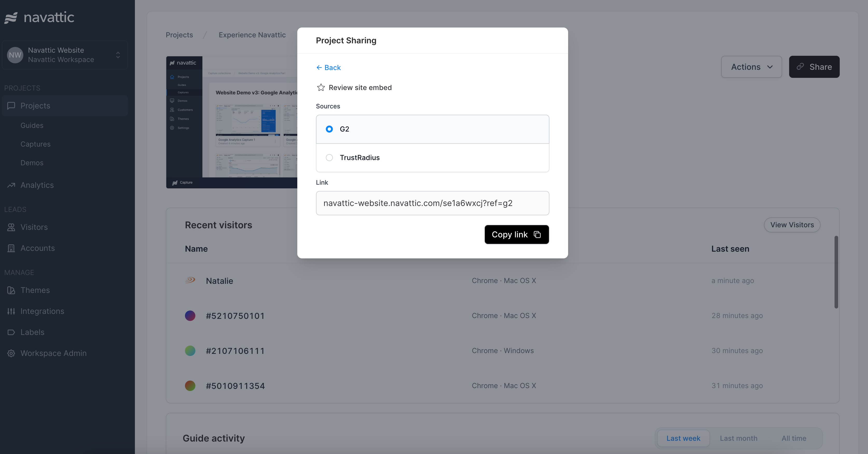Click the share link text field

(x=432, y=203)
